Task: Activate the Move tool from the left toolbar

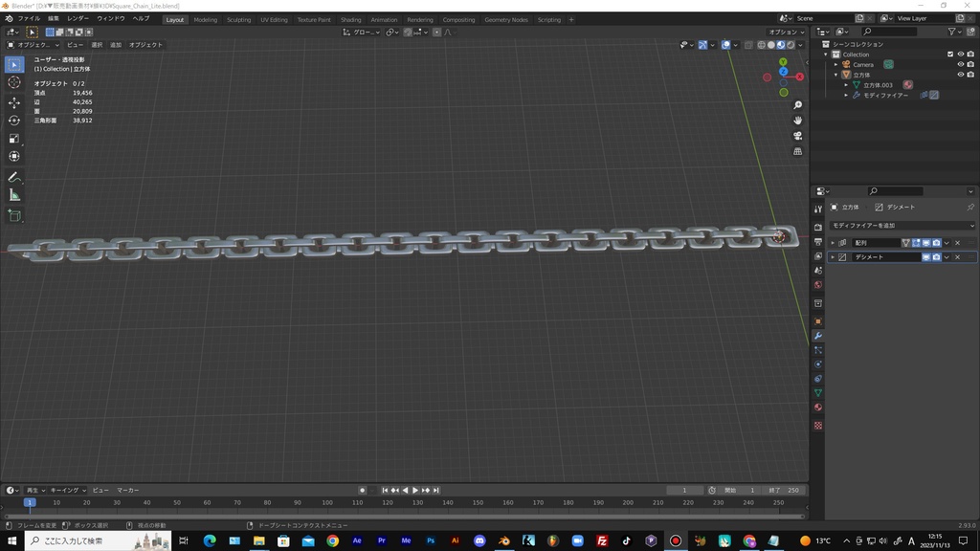Action: point(13,100)
